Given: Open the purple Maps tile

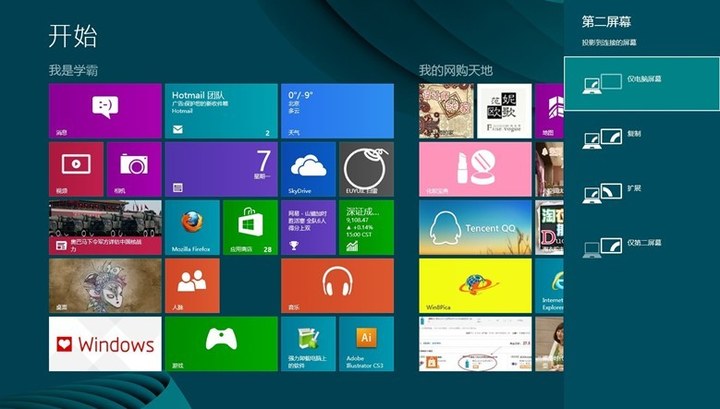Looking at the screenshot, I should pyautogui.click(x=549, y=111).
